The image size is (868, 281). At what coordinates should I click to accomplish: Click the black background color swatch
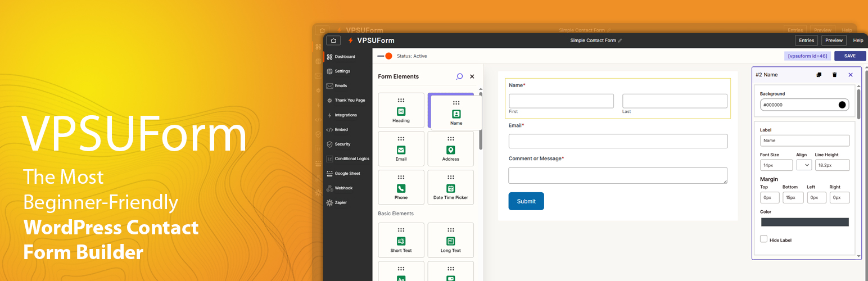[x=842, y=105]
